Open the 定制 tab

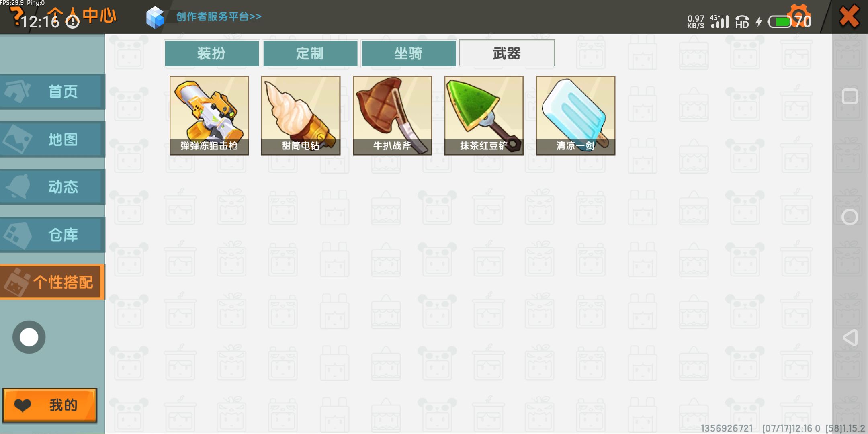click(x=310, y=53)
